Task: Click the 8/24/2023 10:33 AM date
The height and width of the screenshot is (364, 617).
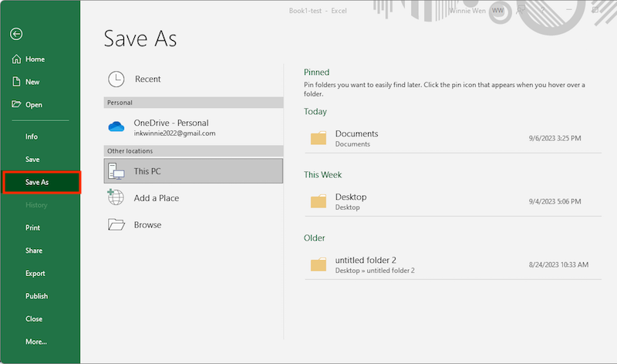Action: [x=558, y=265]
